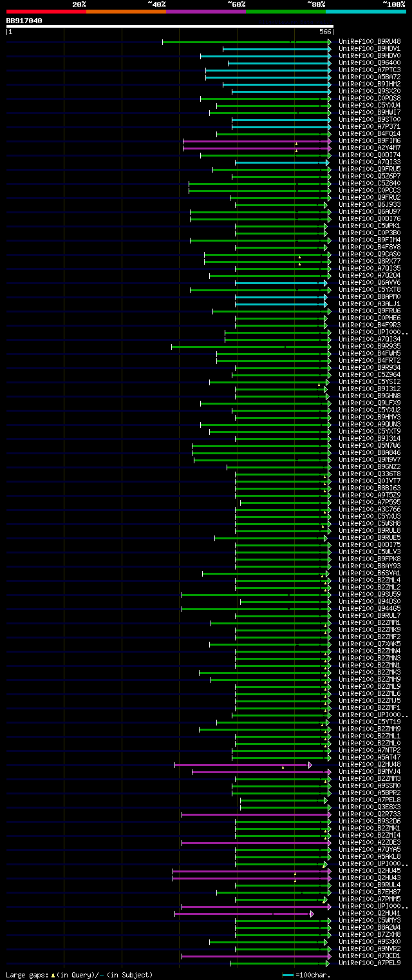This screenshot has width=412, height=980.
Task: Open hit UniRef100_A7PTC3
Action: 370,70
